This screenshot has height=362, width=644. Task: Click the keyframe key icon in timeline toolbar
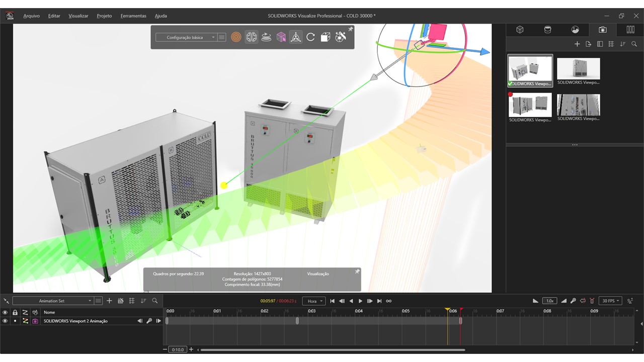[x=573, y=301]
